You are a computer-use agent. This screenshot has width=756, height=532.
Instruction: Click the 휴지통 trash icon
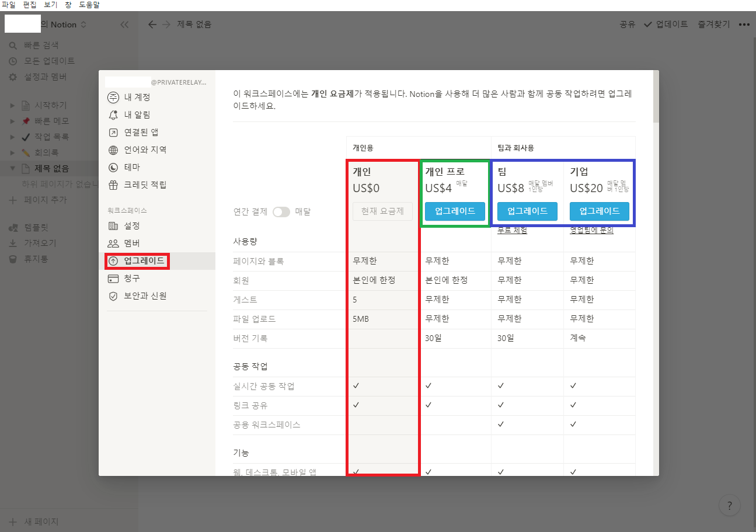[x=13, y=259]
